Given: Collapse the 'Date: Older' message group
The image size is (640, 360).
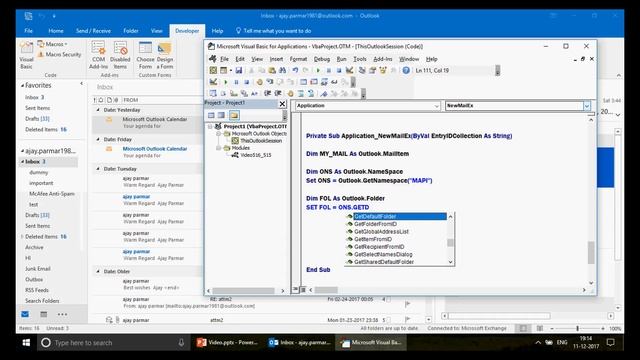Looking at the screenshot, I should [98, 271].
